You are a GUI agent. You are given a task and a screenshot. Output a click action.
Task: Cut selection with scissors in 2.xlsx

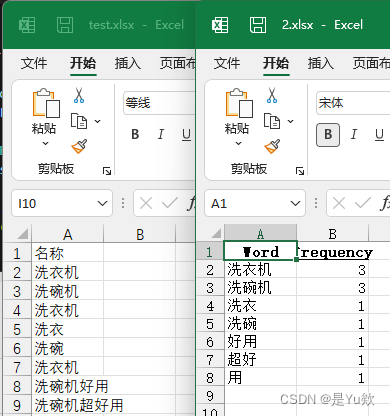pyautogui.click(x=272, y=95)
